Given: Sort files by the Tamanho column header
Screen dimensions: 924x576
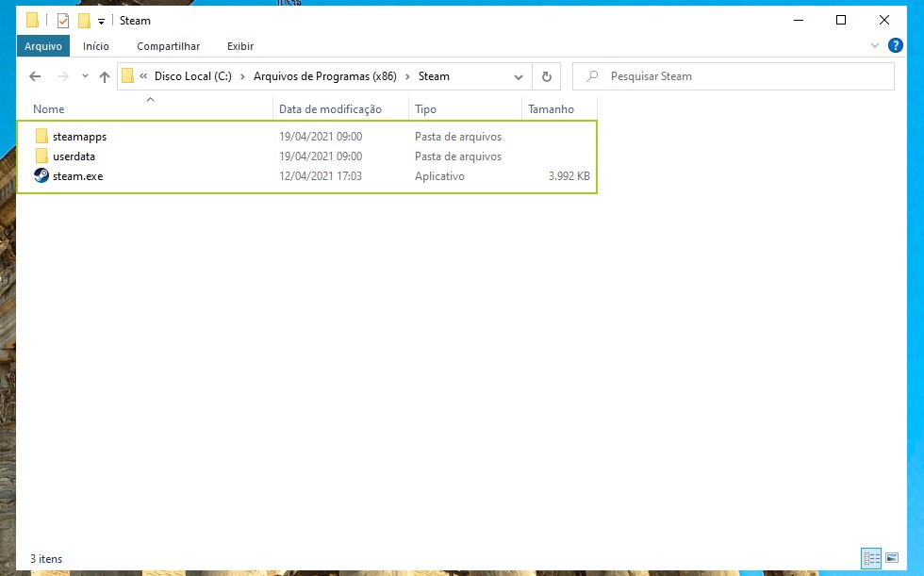Looking at the screenshot, I should [551, 109].
